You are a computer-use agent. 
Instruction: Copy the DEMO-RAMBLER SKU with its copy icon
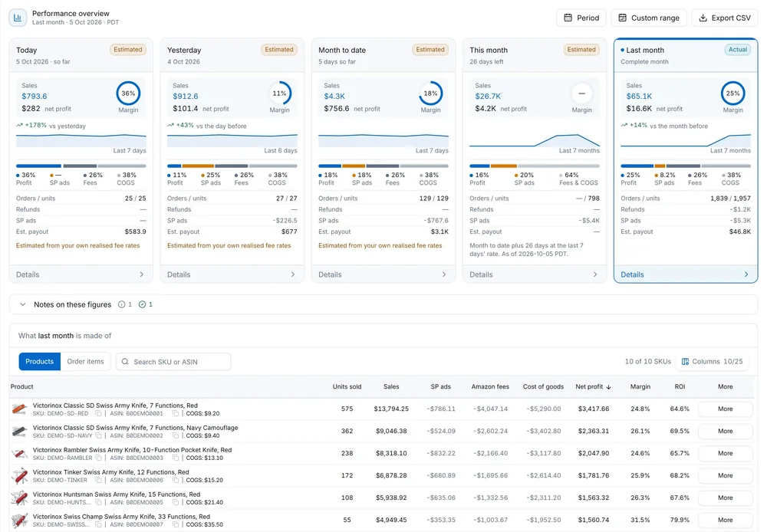point(98,458)
